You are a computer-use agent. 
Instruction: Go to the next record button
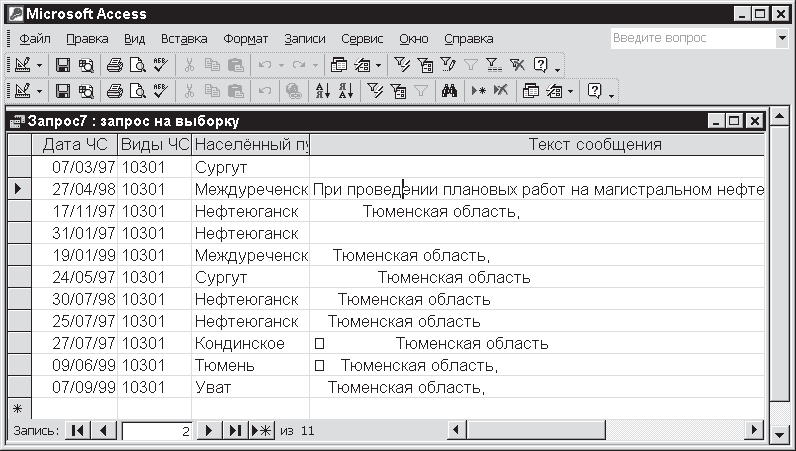pyautogui.click(x=209, y=430)
